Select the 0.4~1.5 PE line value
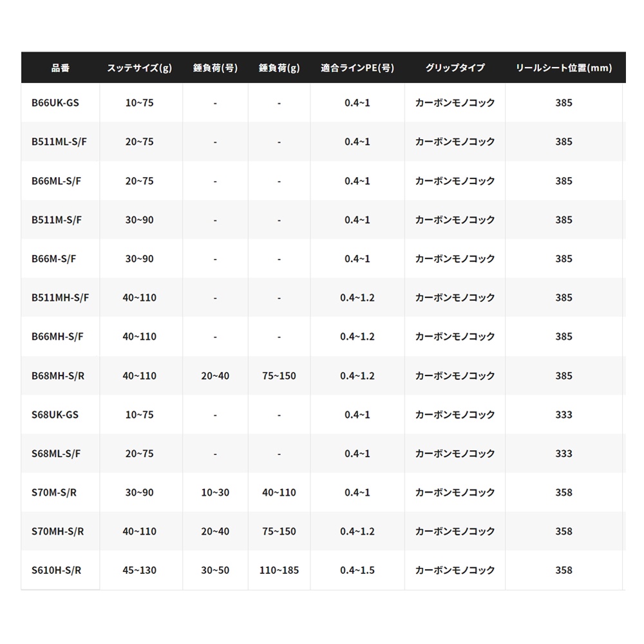Screen dimensions: 644x644 pos(357,570)
